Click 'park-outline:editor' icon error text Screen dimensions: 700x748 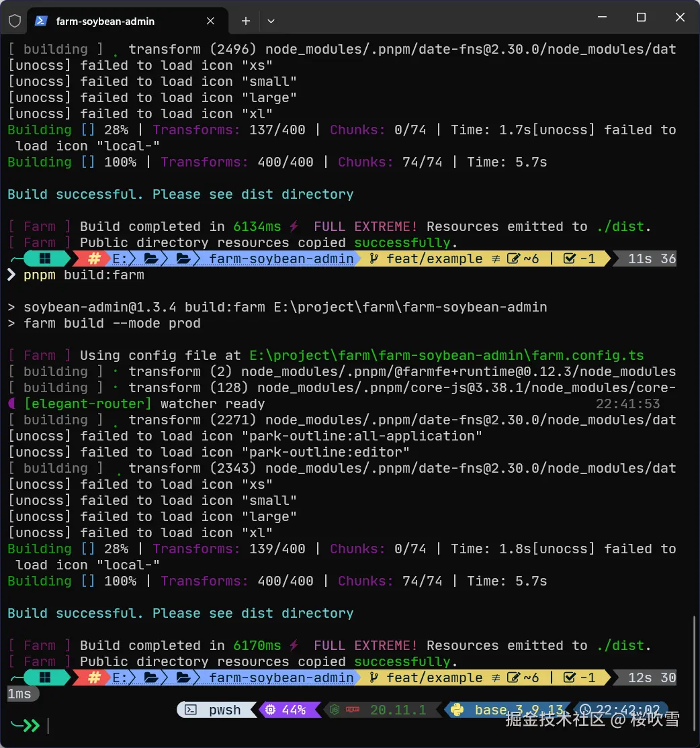pos(325,453)
